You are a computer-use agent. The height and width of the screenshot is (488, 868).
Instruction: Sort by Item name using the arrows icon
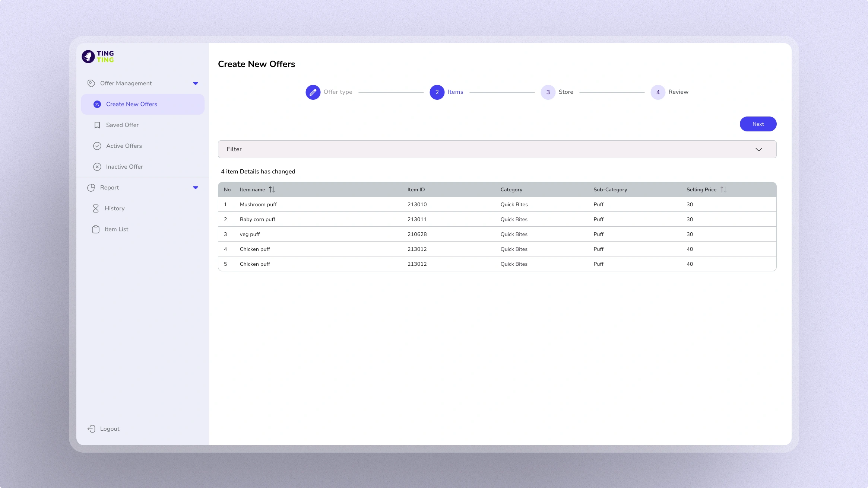(272, 189)
